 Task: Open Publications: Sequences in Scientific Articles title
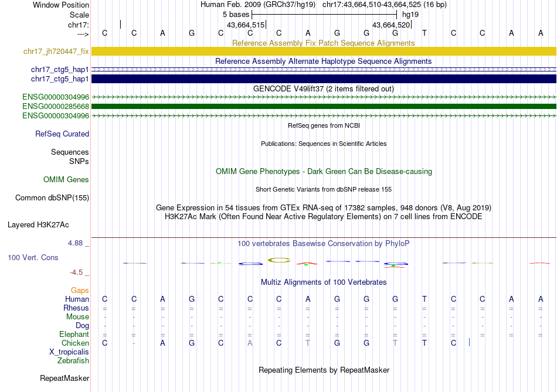coord(324,144)
